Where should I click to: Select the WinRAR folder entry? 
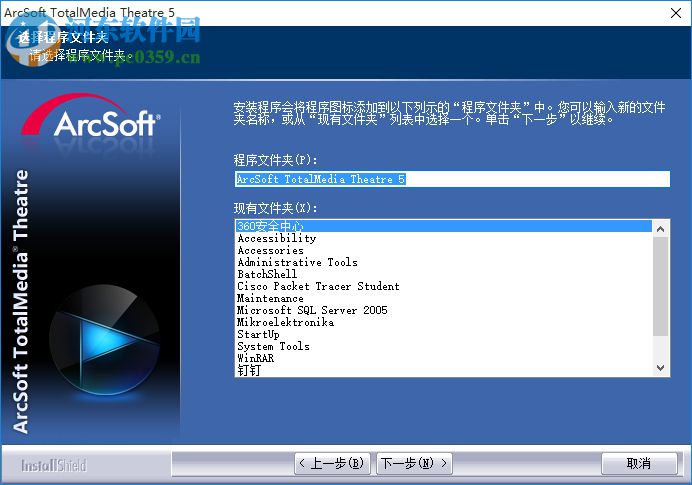[444, 358]
